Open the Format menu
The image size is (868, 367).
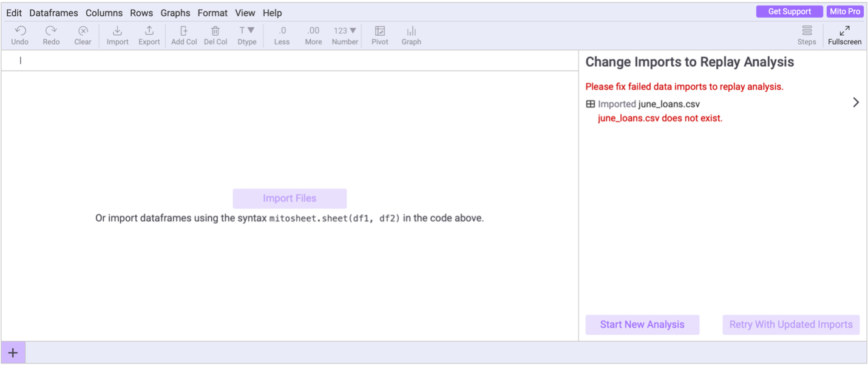[x=212, y=13]
